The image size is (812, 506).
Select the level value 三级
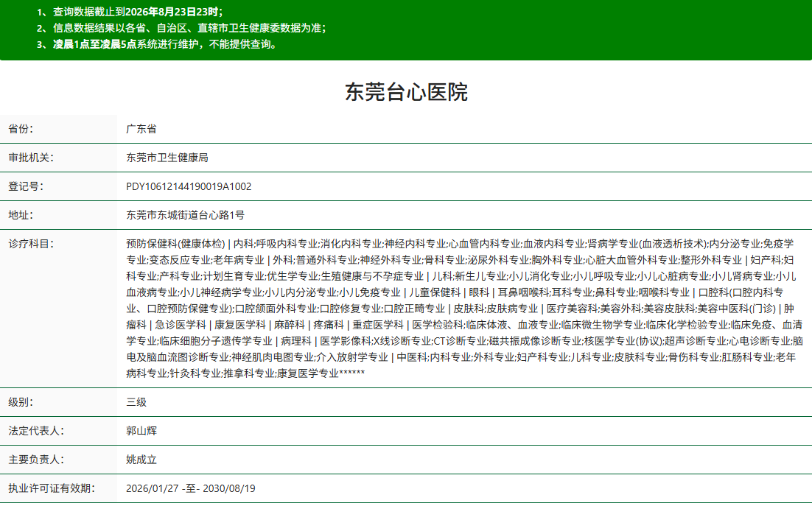coord(136,402)
